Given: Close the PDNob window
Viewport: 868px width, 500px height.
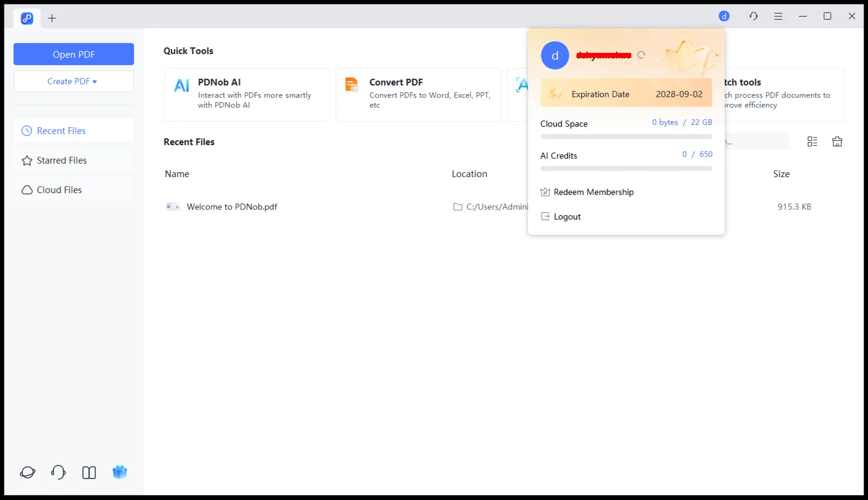Looking at the screenshot, I should [x=852, y=17].
